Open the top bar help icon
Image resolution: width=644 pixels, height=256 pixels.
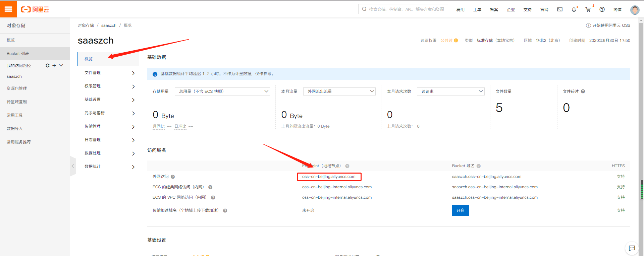602,9
